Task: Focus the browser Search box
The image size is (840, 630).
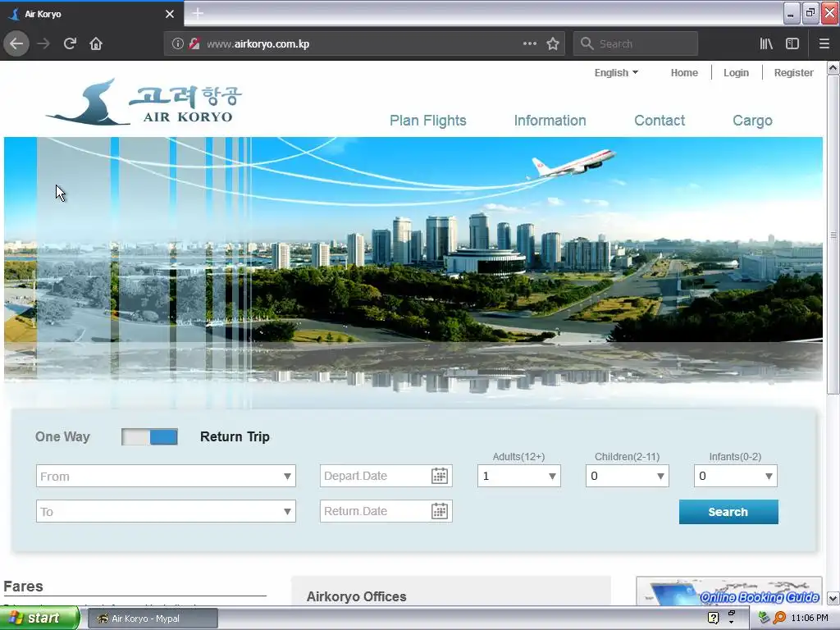Action: tap(636, 43)
